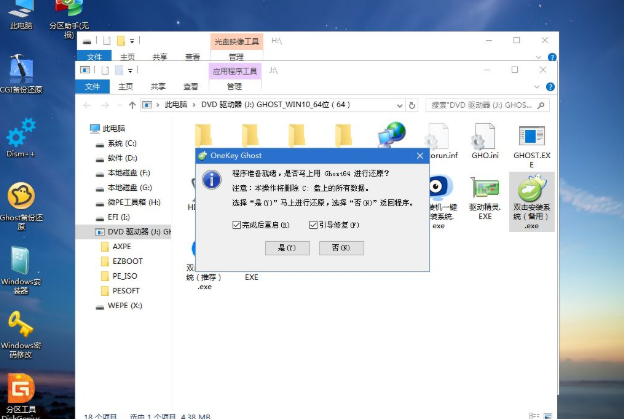Open recent locations dropdown arrow

pos(119,105)
